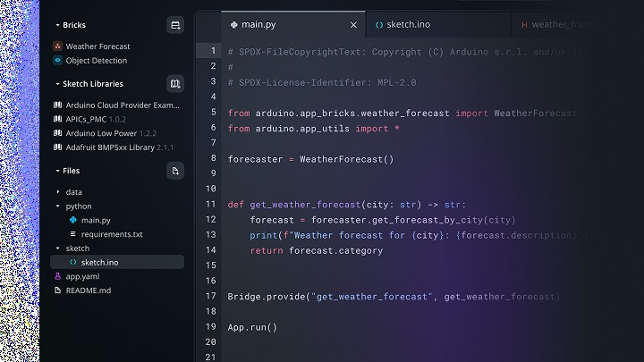This screenshot has height=362, width=644.
Task: Open the app.yaml file
Action: coord(82,276)
